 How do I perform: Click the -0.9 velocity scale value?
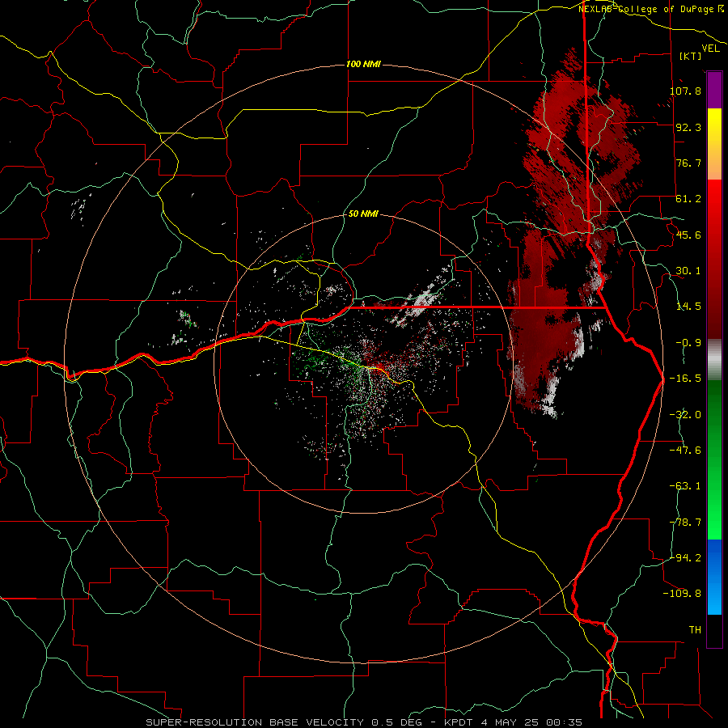688,343
